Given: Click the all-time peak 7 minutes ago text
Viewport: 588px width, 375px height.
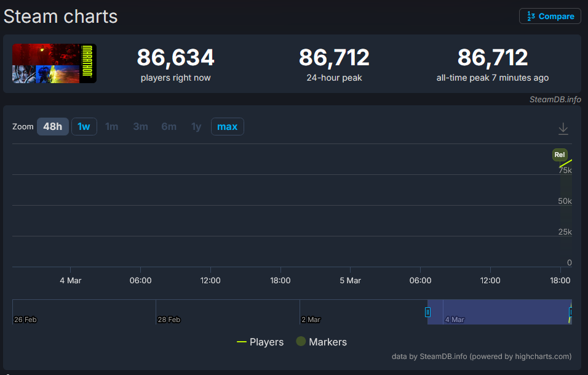Looking at the screenshot, I should click(x=493, y=78).
